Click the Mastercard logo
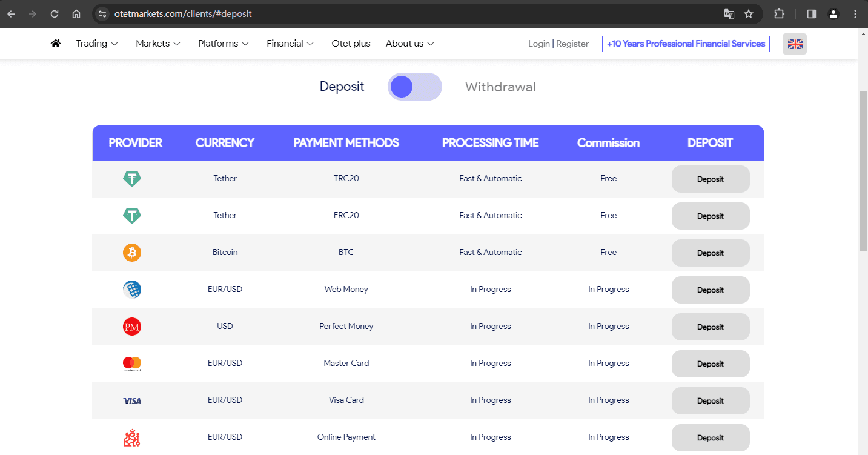The width and height of the screenshot is (868, 455). click(x=132, y=364)
